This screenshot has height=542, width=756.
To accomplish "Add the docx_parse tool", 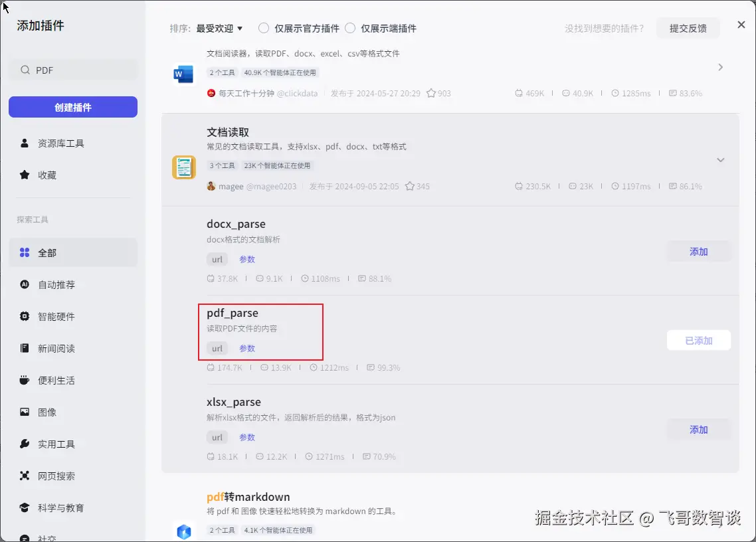I will (x=699, y=252).
